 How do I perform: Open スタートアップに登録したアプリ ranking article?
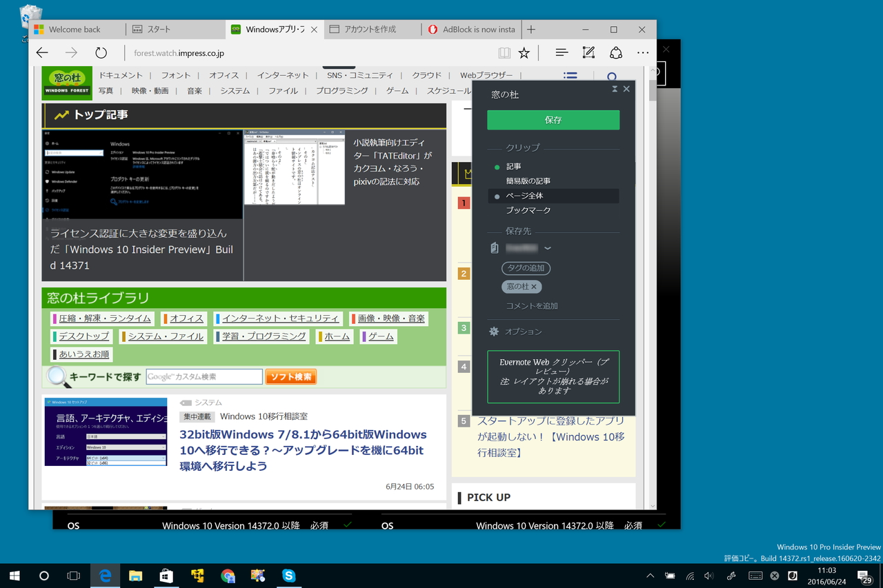[x=550, y=436]
